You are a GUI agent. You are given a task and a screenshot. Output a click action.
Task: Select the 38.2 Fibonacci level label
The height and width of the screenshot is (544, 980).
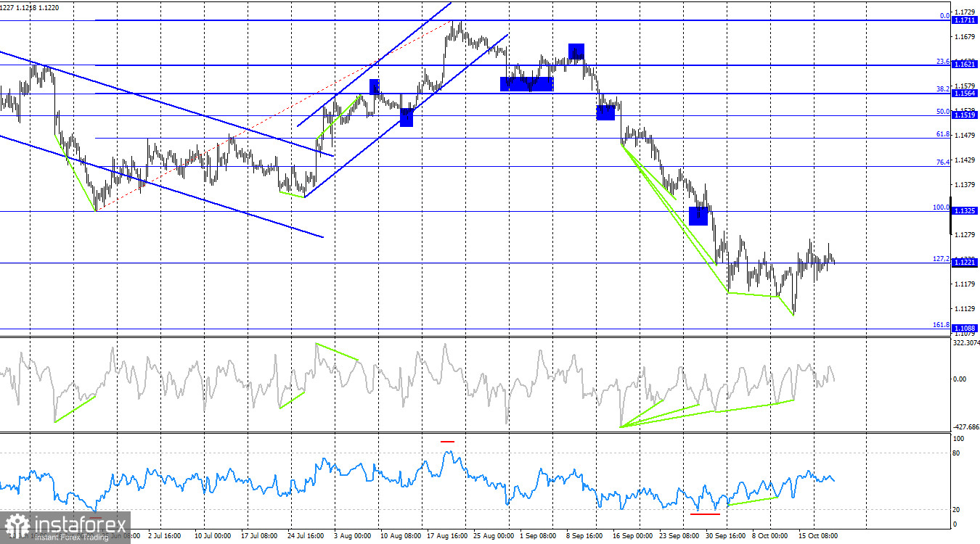click(943, 89)
